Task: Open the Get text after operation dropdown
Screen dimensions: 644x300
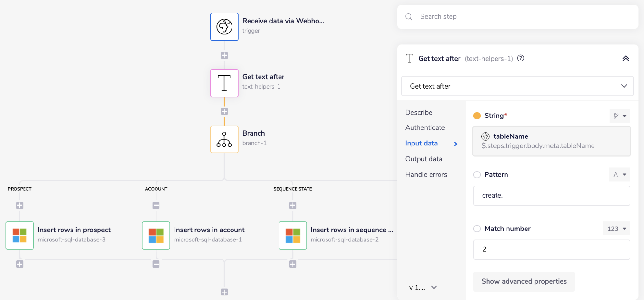Action: (x=517, y=86)
